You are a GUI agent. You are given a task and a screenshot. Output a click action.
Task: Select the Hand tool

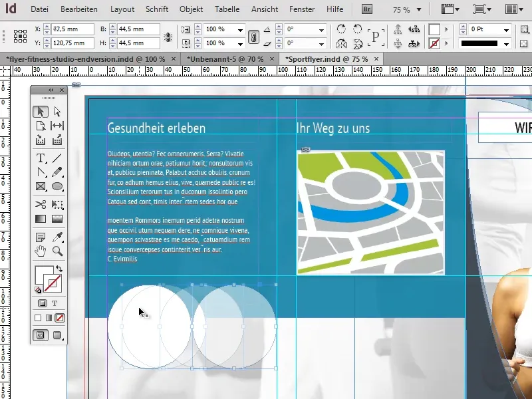[41, 251]
